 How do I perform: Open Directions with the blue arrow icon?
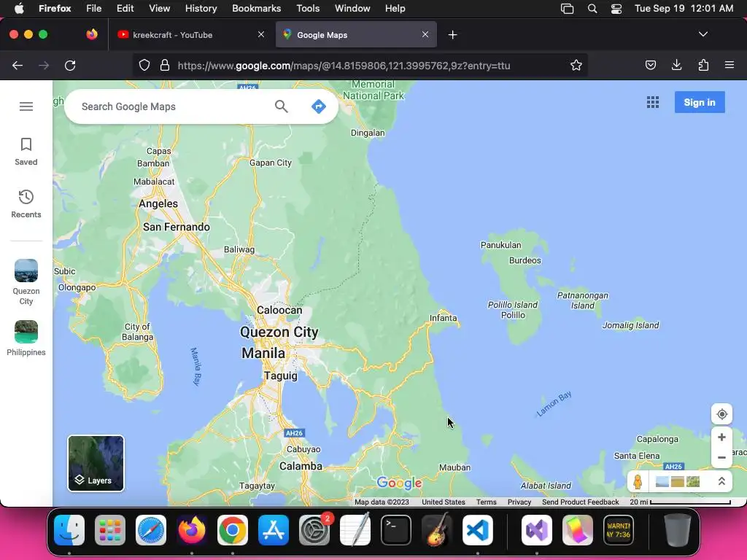click(319, 106)
